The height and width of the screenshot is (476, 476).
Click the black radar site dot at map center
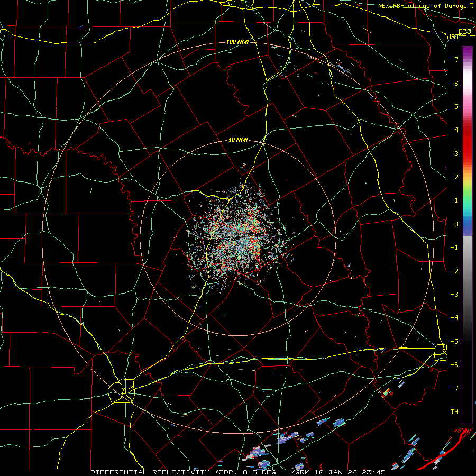[238, 237]
